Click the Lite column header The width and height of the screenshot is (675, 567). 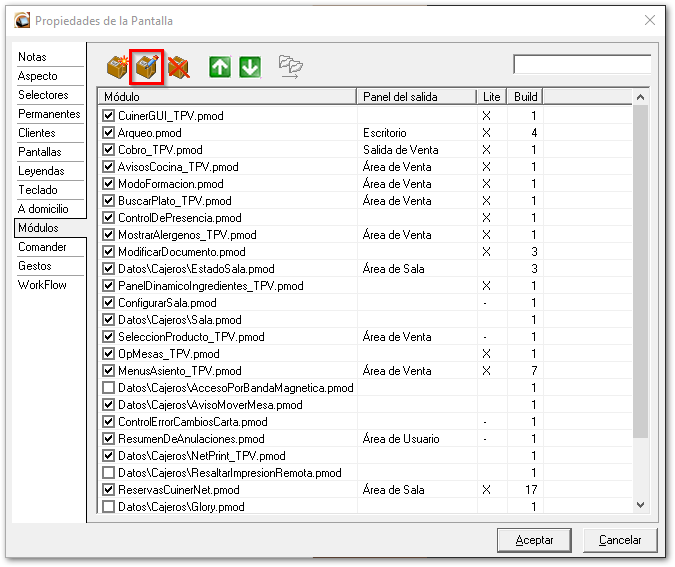click(492, 96)
